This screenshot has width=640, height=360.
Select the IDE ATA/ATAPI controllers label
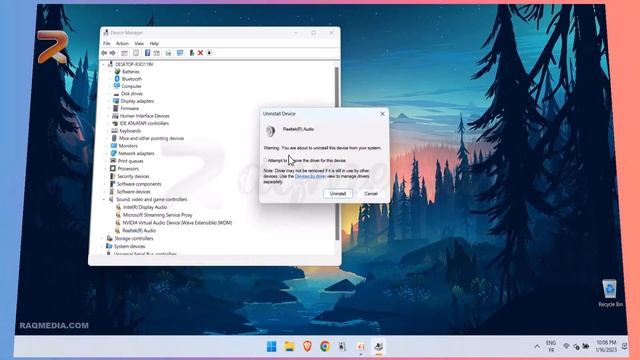pos(144,123)
